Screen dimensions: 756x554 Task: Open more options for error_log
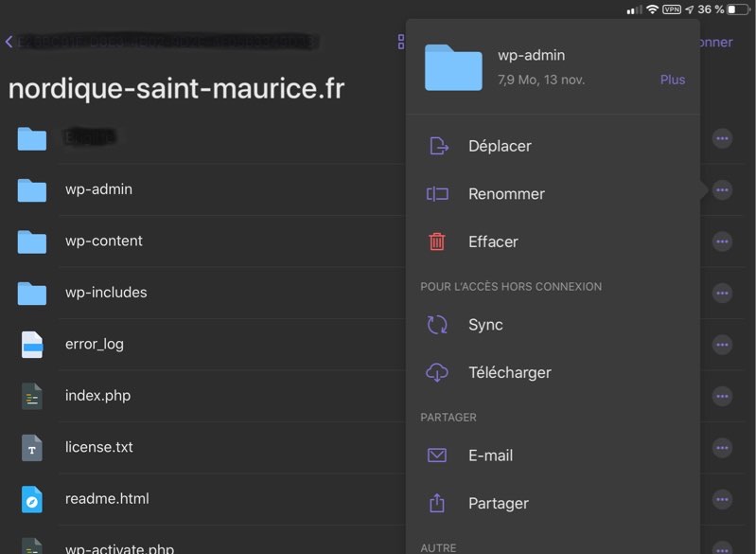[x=722, y=345]
